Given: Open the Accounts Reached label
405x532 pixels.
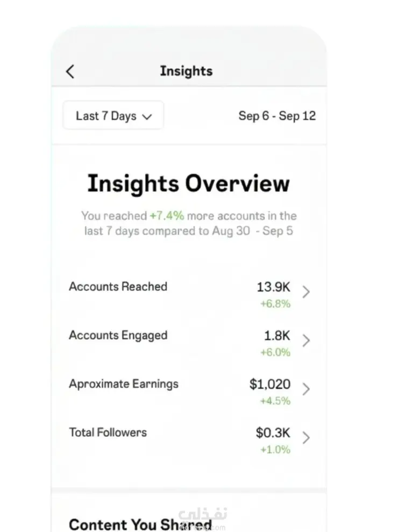Looking at the screenshot, I should coord(118,286).
